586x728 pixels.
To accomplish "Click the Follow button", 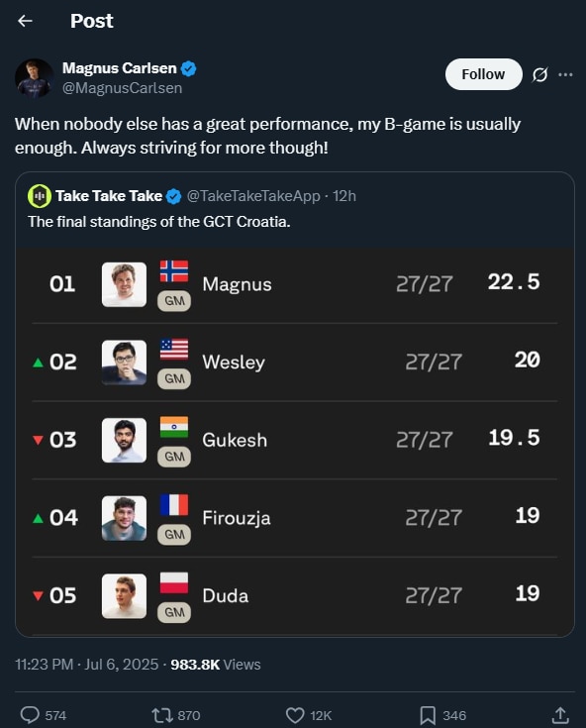I will coord(483,74).
